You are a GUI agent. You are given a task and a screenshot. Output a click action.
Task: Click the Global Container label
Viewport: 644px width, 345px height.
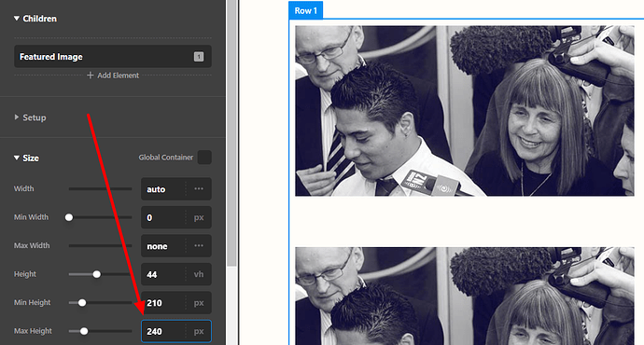[x=165, y=158]
